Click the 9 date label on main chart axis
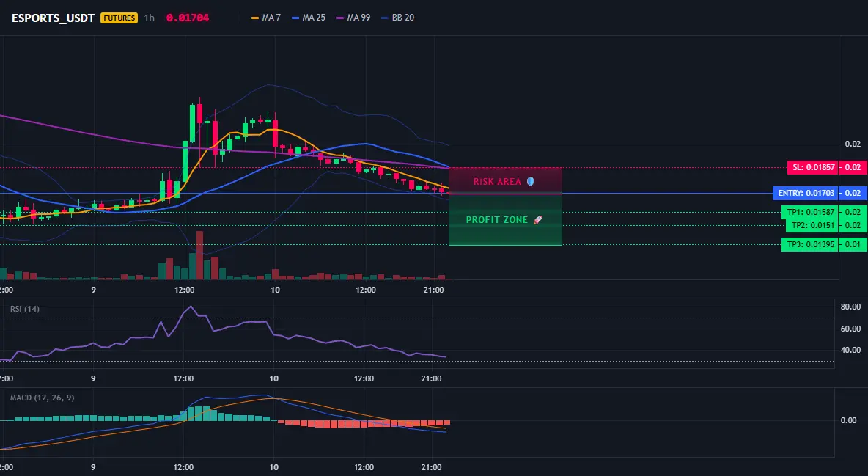This screenshot has width=868, height=476. pyautogui.click(x=94, y=290)
